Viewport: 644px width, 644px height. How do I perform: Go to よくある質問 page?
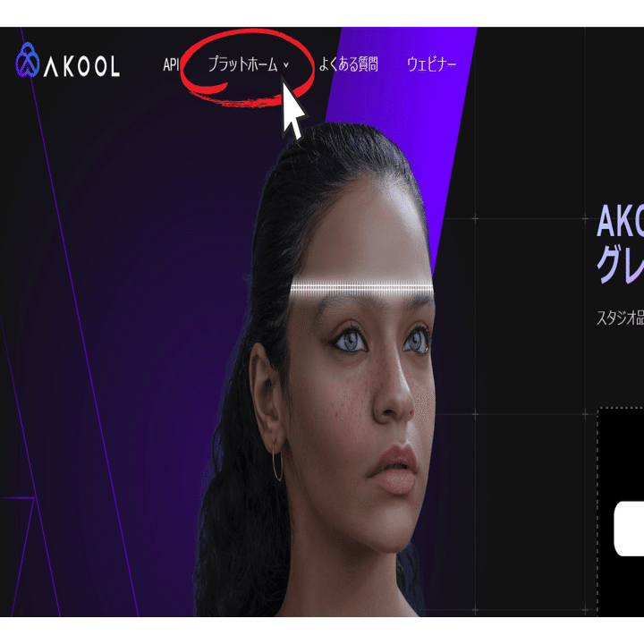[x=348, y=64]
